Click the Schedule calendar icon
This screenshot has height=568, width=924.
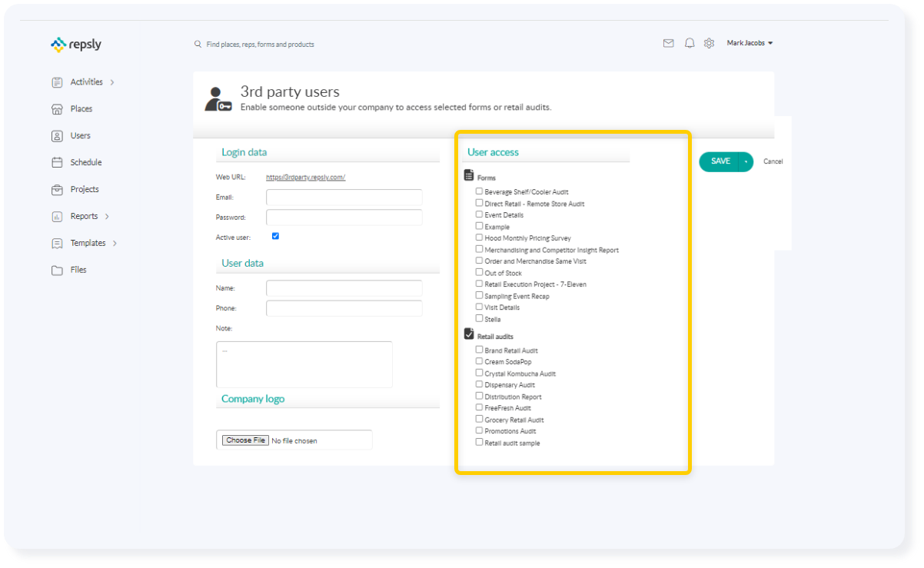pyautogui.click(x=57, y=163)
